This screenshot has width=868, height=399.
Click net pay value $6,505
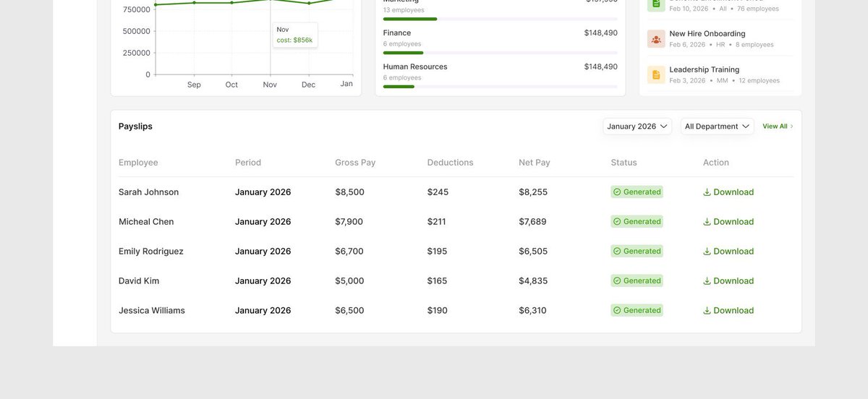[x=533, y=252]
